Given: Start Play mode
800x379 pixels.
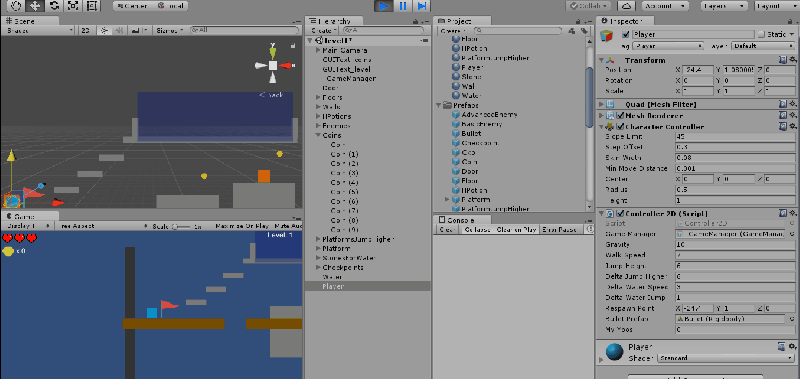Looking at the screenshot, I should coord(384,6).
